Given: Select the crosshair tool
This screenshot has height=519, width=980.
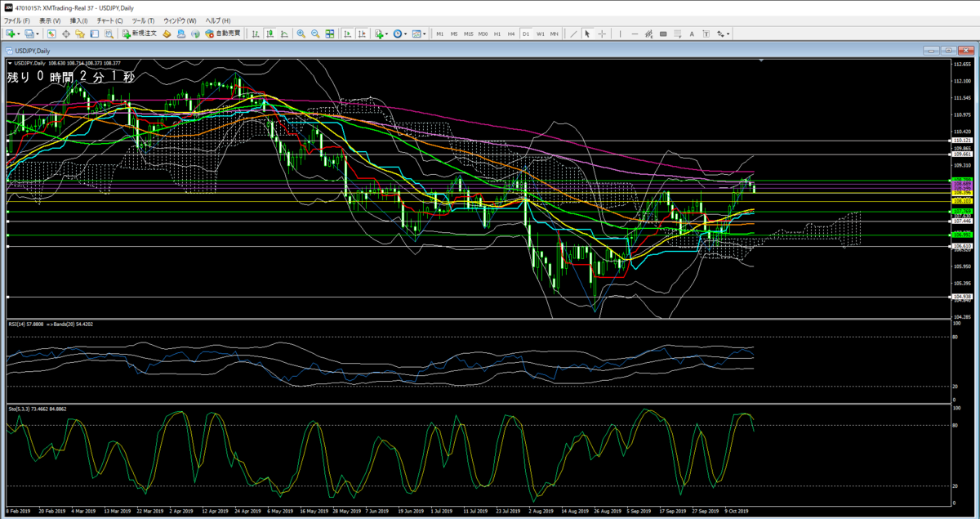Looking at the screenshot, I should pyautogui.click(x=602, y=34).
